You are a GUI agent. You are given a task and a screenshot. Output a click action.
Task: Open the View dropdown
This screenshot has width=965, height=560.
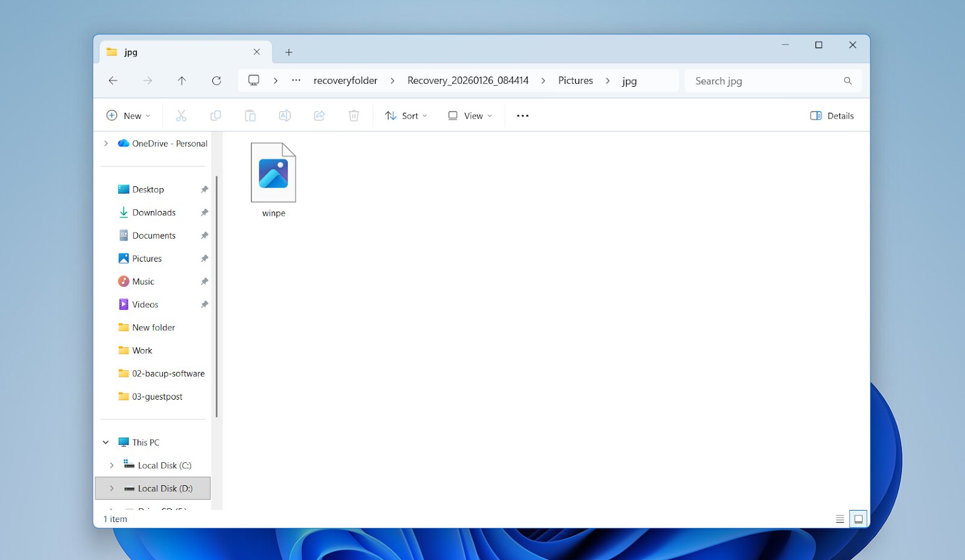pos(470,115)
